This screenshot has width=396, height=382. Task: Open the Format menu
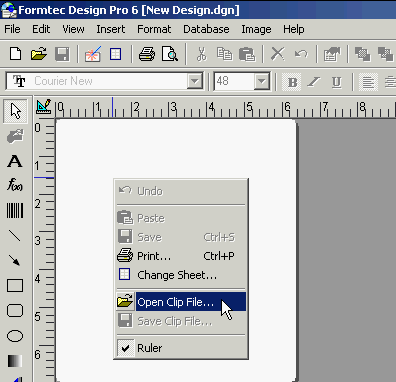click(154, 29)
